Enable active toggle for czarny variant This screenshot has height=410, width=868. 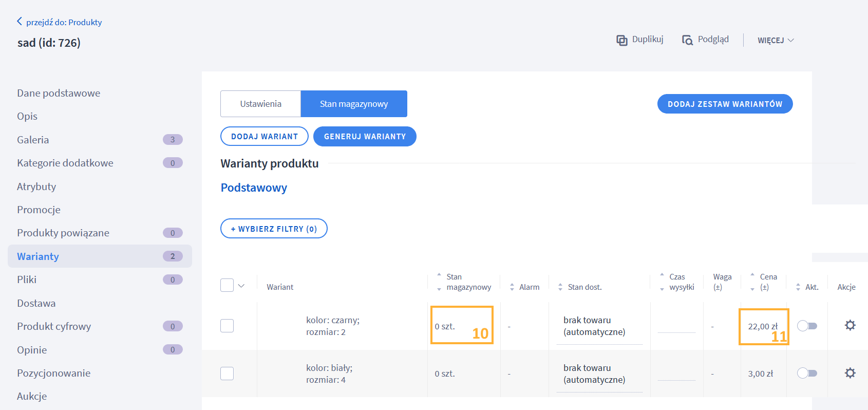coord(807,326)
